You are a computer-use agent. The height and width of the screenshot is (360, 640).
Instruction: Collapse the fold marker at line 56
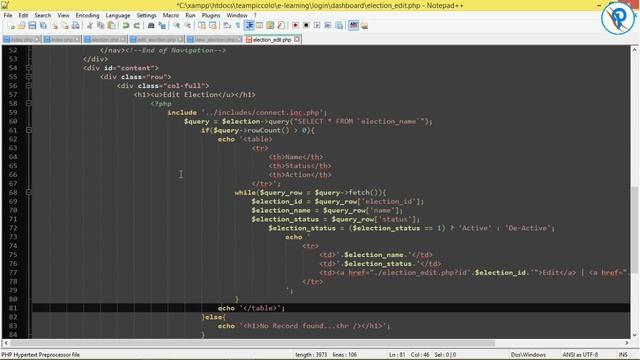pos(29,86)
